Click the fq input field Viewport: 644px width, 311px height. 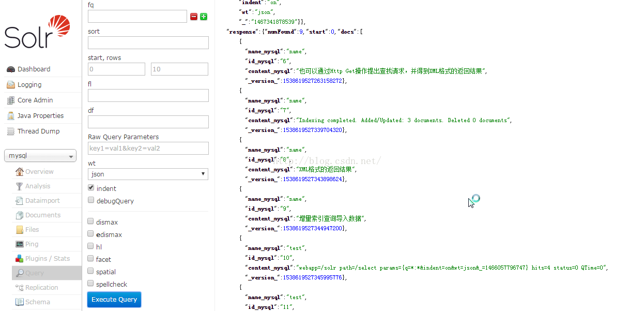coord(137,17)
